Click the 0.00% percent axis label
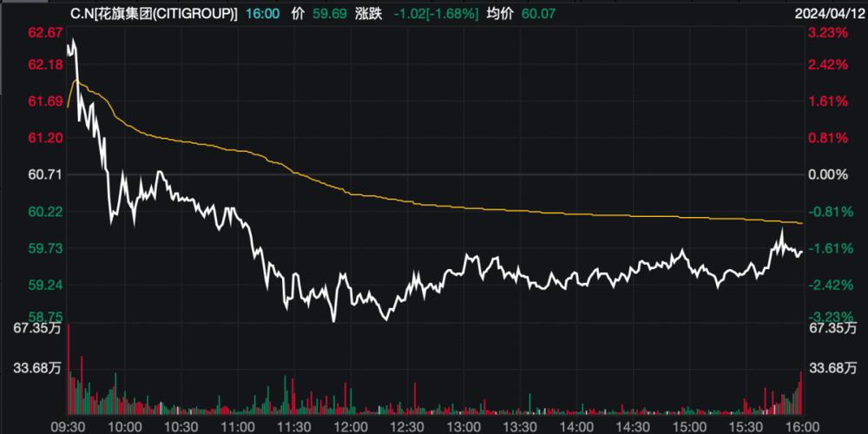Screen dimensions: 868x434 pyautogui.click(x=825, y=174)
